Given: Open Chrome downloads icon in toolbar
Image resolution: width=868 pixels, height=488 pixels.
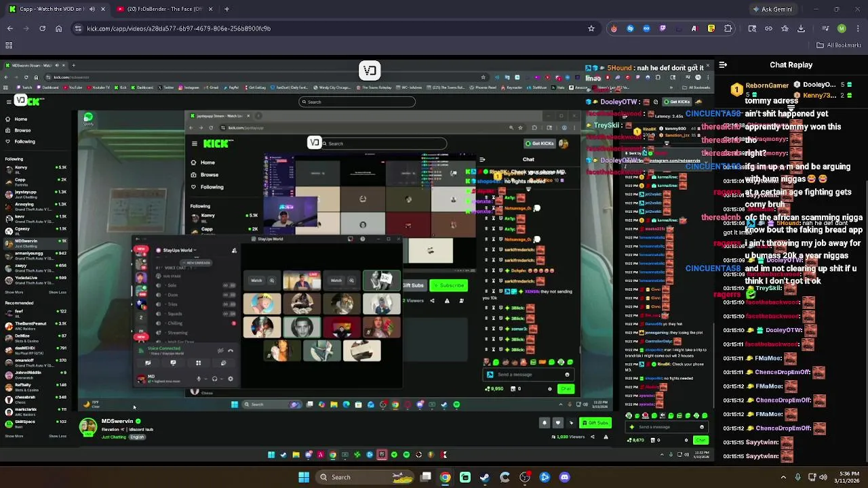Looking at the screenshot, I should [x=801, y=28].
